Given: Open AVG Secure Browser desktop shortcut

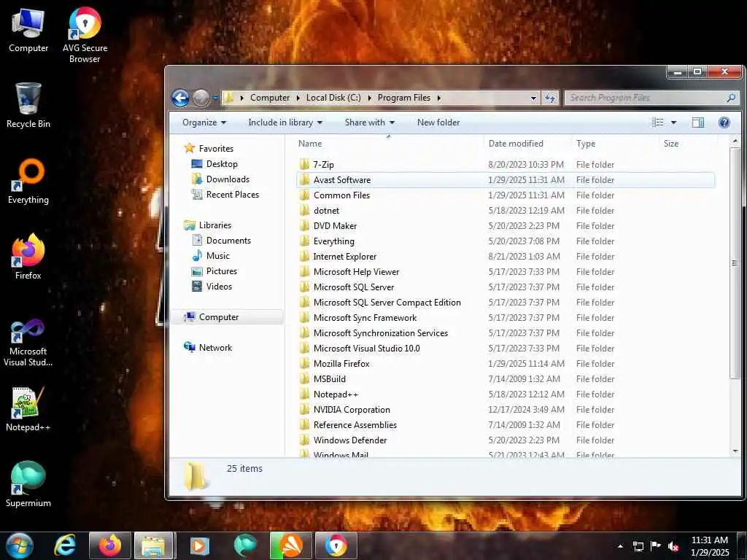Looking at the screenshot, I should click(x=85, y=34).
